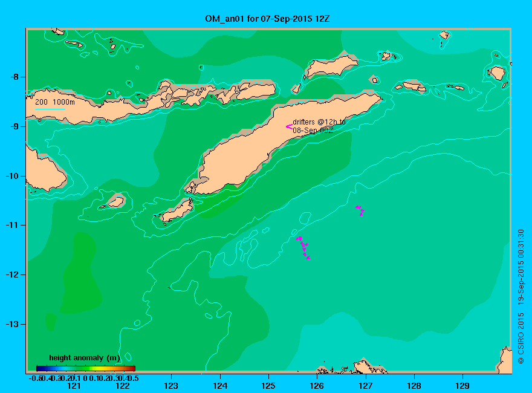This screenshot has height=393, width=532.
Task: Click the latitude label -13
Action: tap(12, 324)
